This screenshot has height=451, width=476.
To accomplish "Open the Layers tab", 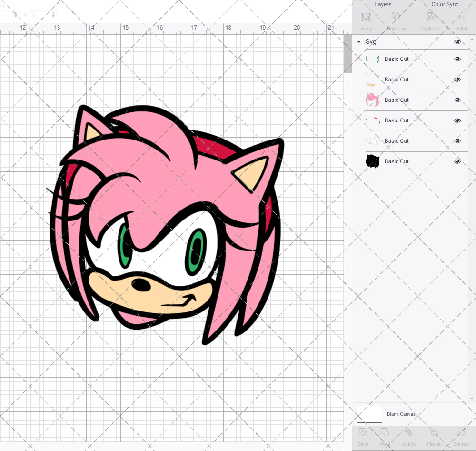I will click(383, 4).
